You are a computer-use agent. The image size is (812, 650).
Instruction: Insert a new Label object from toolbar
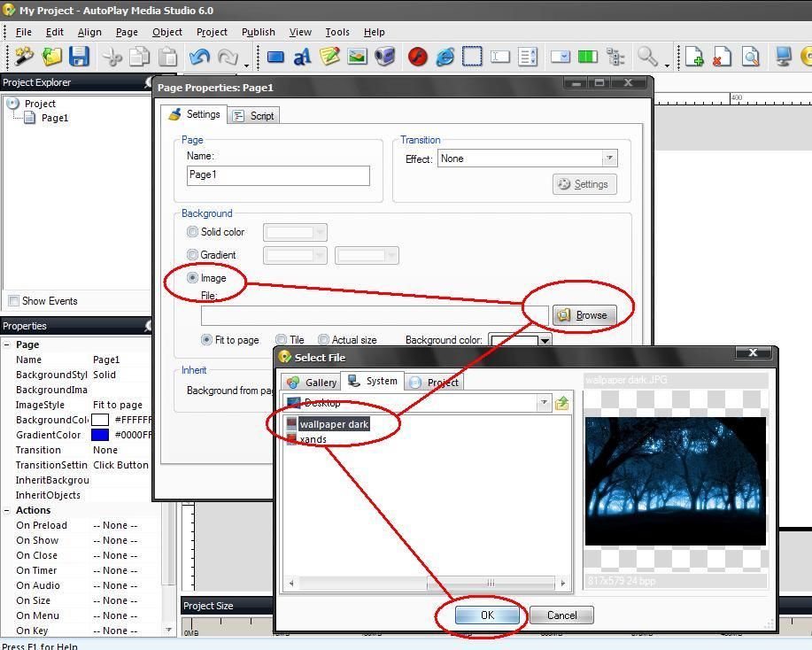[302, 57]
